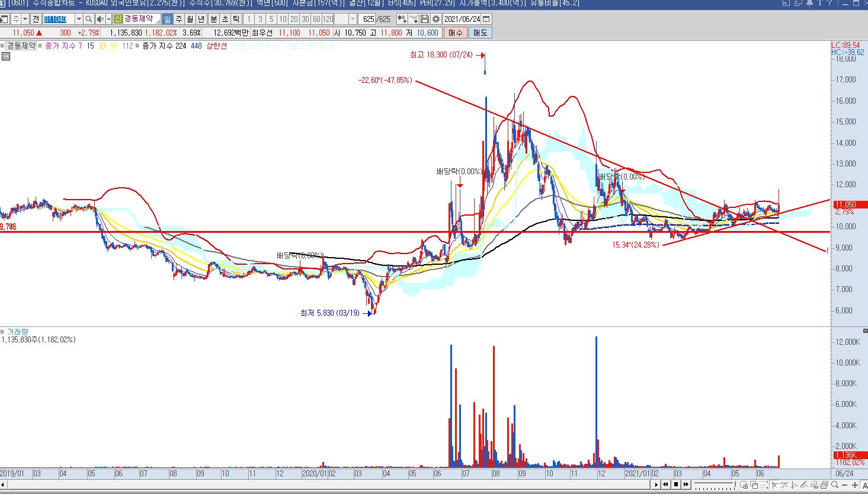Viewport: 868px width, 494px height.
Task: Open chart settings gear icon
Action: 436,19
